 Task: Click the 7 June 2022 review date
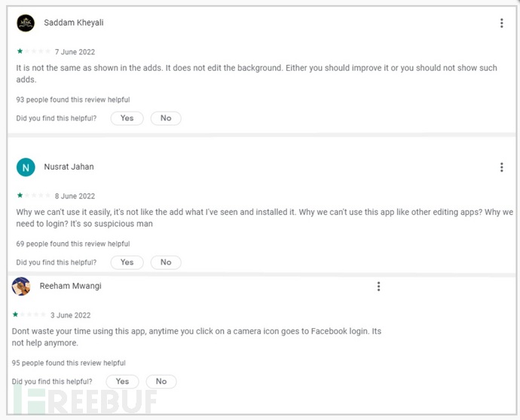[74, 52]
